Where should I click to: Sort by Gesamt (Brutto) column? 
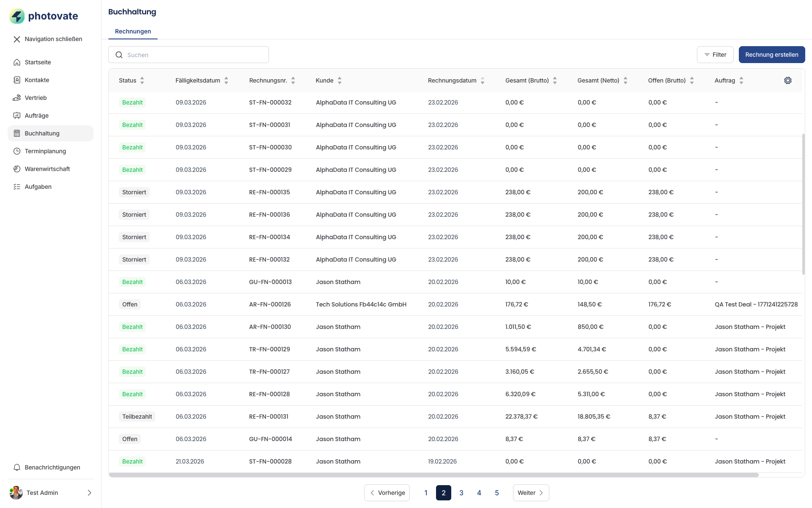coord(555,80)
